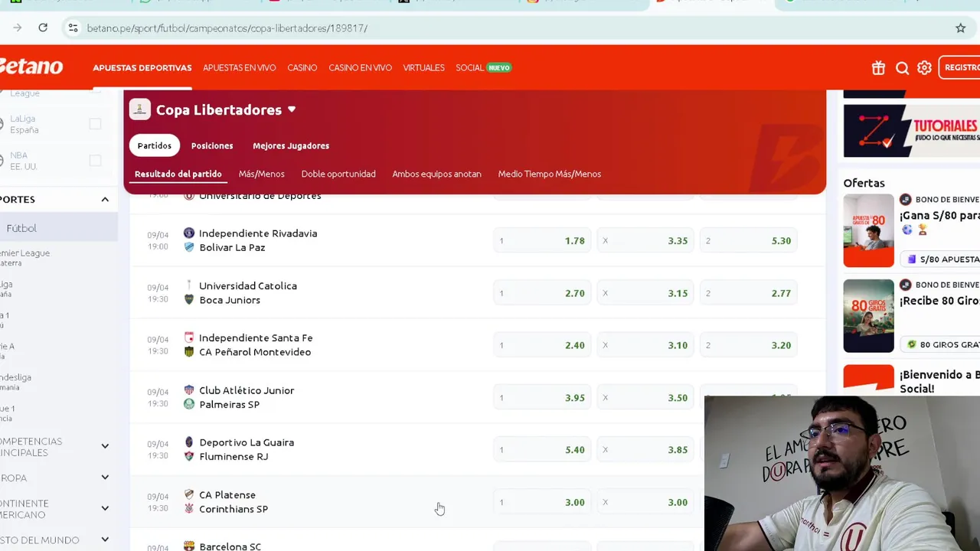Expand Competencias Principales section

click(x=105, y=446)
